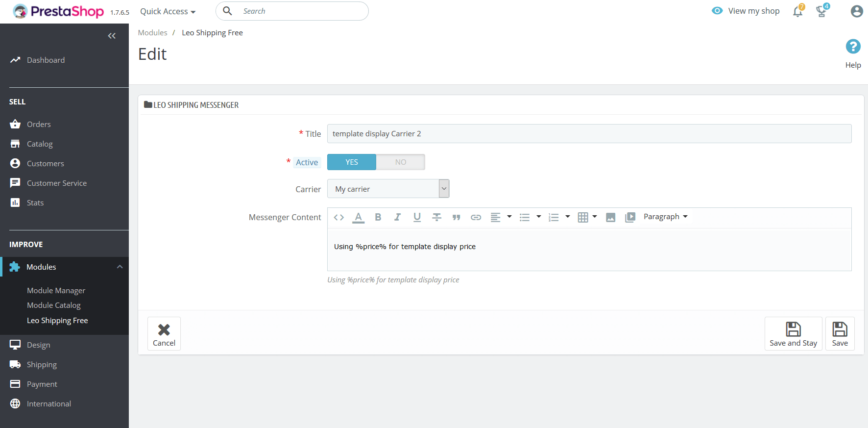The image size is (868, 428).
Task: Collapse the sidebar with double-chevron icon
Action: click(x=112, y=36)
